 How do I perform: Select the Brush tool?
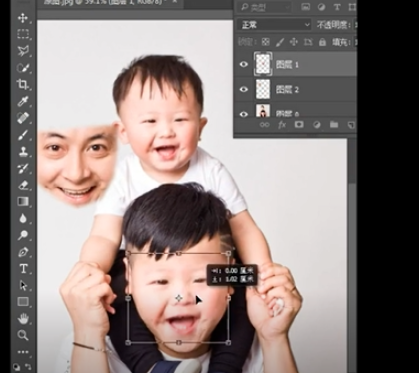coord(23,135)
